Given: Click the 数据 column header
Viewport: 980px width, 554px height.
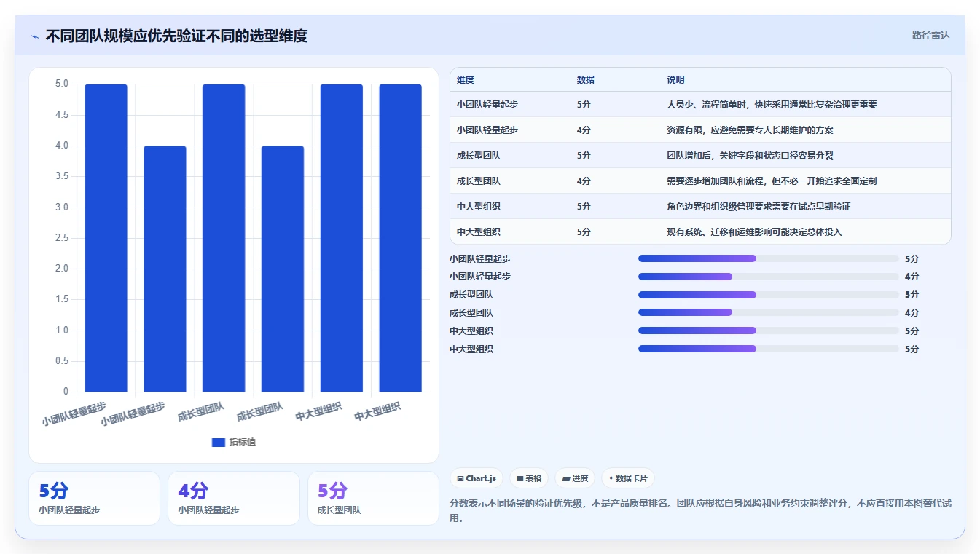Looking at the screenshot, I should coord(586,80).
